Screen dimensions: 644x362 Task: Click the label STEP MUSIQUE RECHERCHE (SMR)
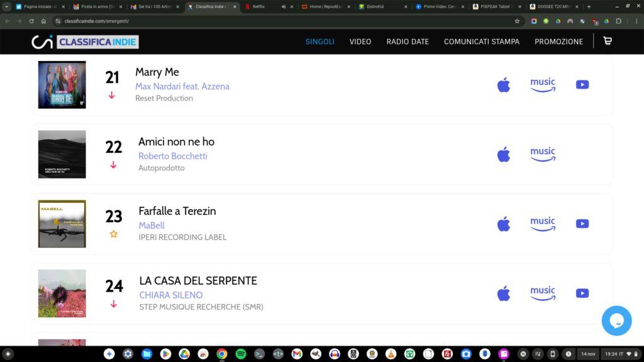(x=201, y=307)
